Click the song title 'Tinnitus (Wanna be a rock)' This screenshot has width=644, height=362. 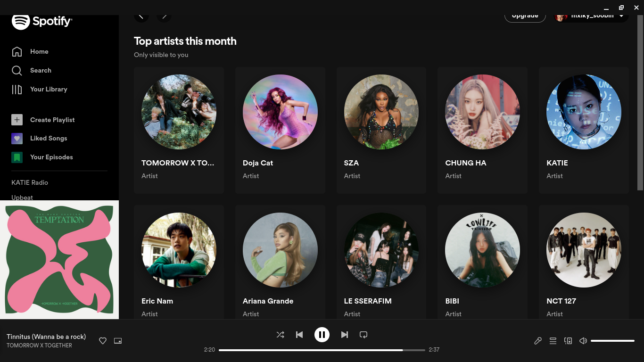pyautogui.click(x=46, y=337)
